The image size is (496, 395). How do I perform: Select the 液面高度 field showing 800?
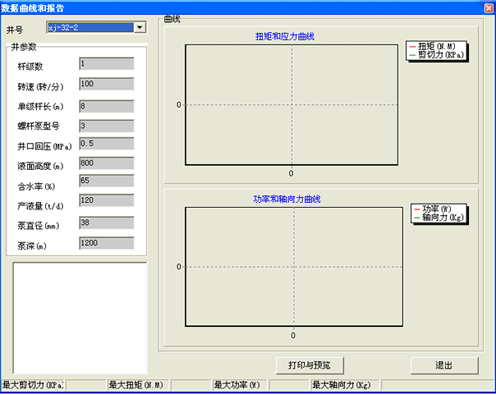point(107,163)
